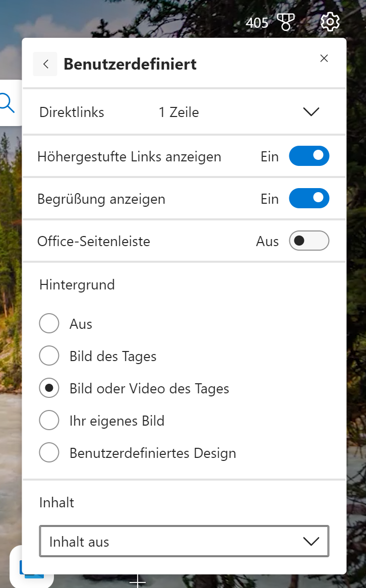Expand the Direktlinks dropdown chevron

pos(311,111)
